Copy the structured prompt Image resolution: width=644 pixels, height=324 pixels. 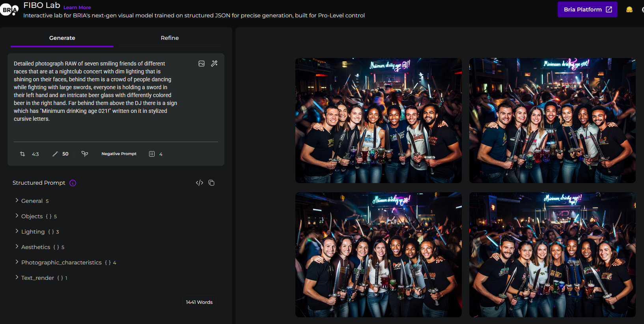coord(211,183)
